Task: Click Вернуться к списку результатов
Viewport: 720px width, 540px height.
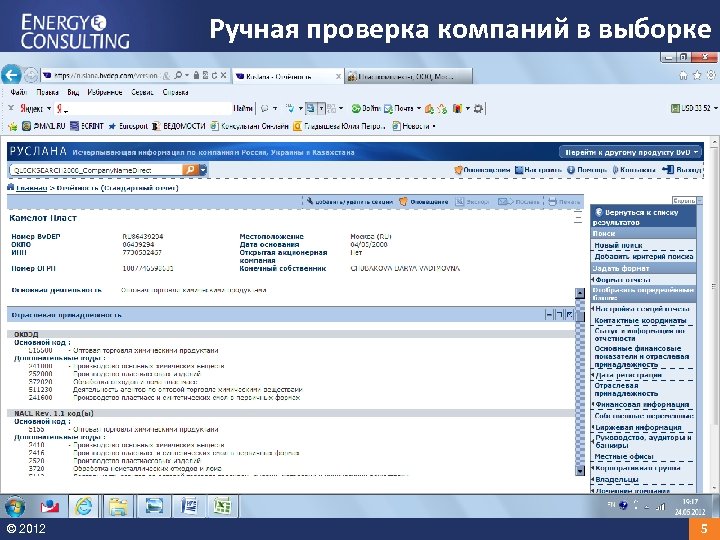Action: 636,217
